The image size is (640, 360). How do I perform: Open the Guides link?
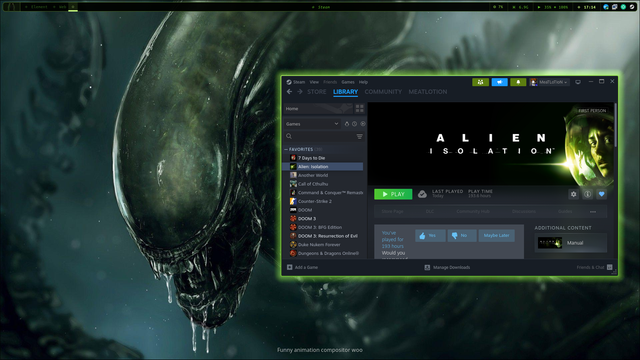pyautogui.click(x=565, y=211)
